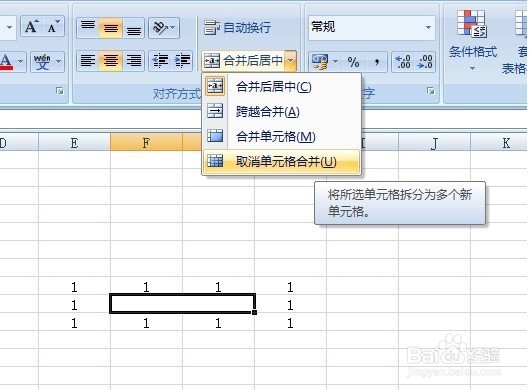Click 合并后居中 ribbon button

tap(243, 61)
